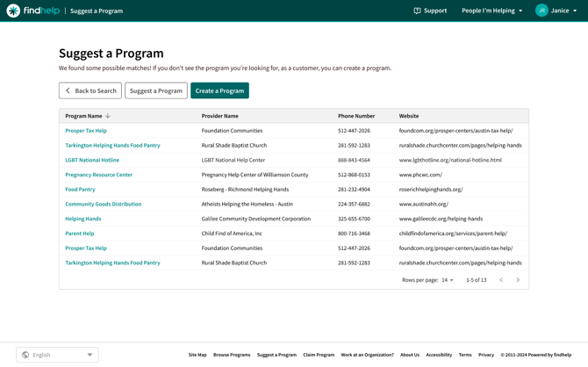Click Browse Programs in the footer

click(232, 355)
